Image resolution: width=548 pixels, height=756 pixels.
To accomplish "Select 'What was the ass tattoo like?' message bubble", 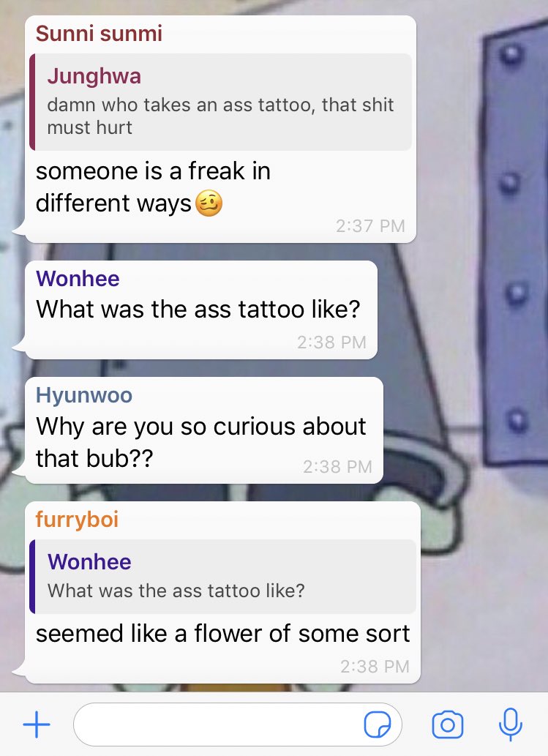I will tap(201, 310).
